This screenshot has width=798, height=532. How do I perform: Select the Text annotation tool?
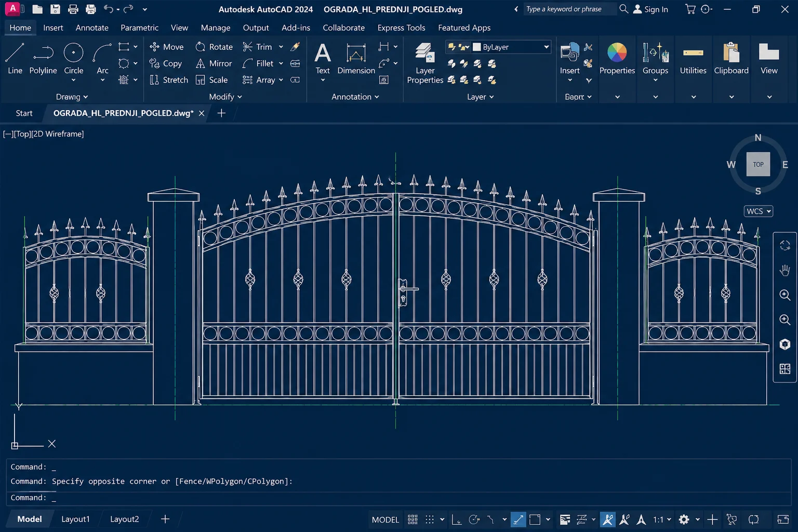tap(323, 58)
